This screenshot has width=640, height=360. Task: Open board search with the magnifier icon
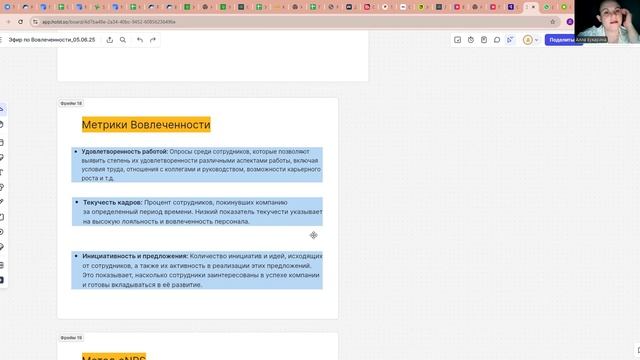[x=123, y=40]
